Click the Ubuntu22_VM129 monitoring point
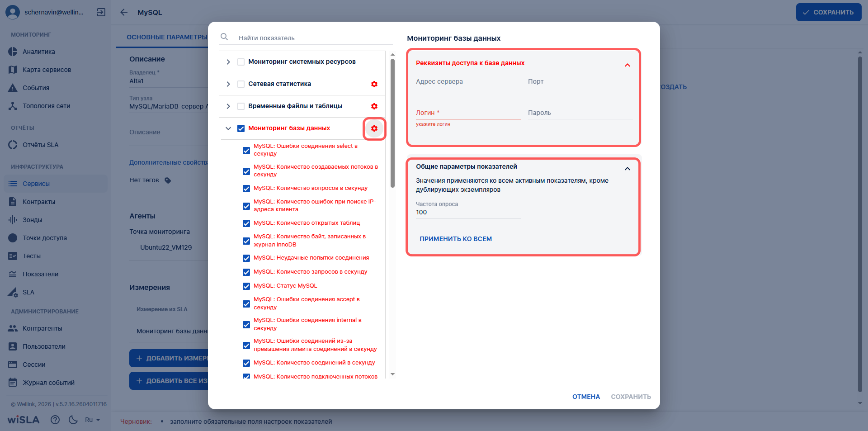The width and height of the screenshot is (868, 431). [x=166, y=247]
